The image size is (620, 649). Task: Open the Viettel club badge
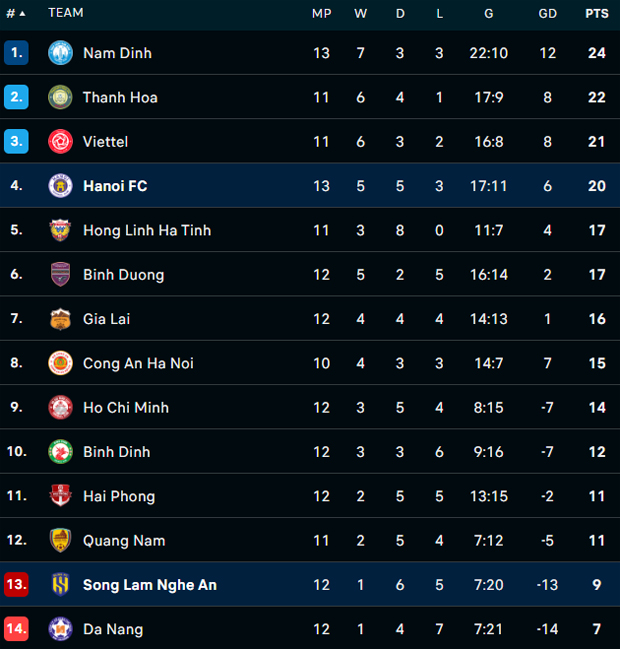(x=61, y=142)
